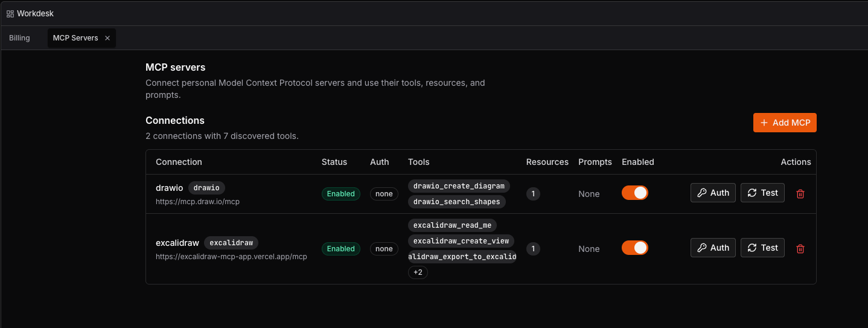Click the drawio connection name
The image size is (868, 328).
tap(169, 188)
